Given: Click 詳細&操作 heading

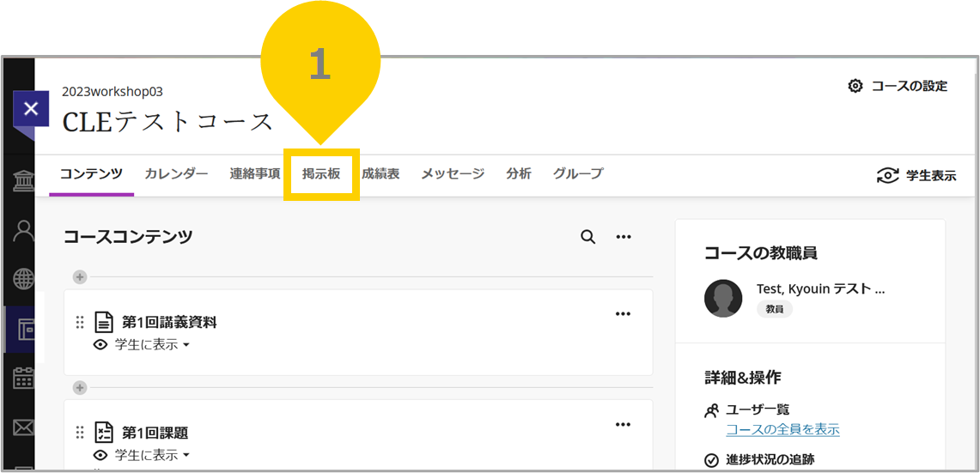Looking at the screenshot, I should [742, 378].
